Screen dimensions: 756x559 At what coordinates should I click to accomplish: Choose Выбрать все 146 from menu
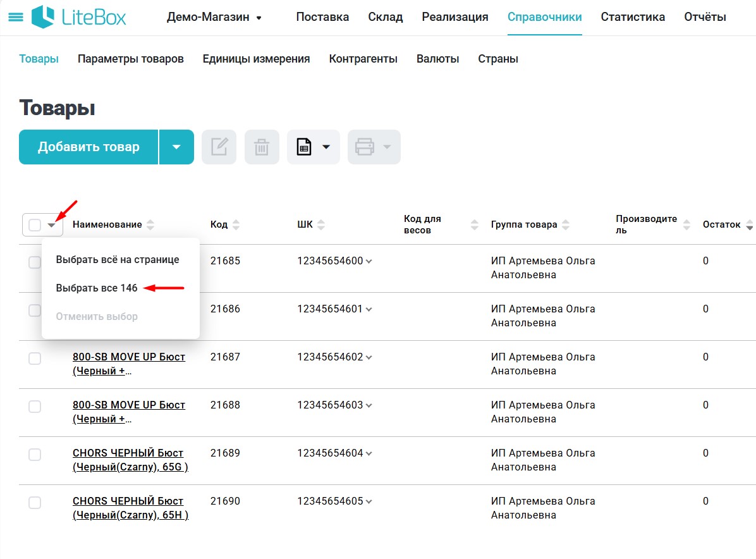[97, 288]
